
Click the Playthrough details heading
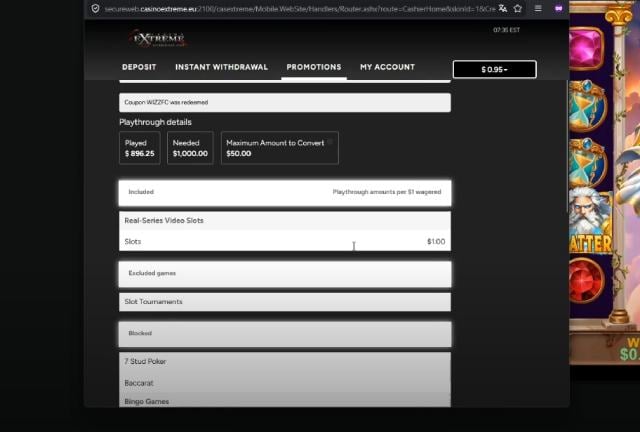(x=156, y=122)
